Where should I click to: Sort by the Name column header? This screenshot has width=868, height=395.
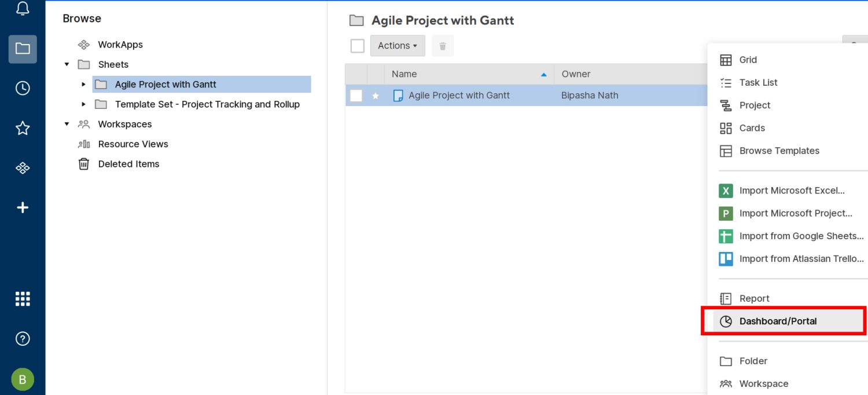click(x=404, y=74)
